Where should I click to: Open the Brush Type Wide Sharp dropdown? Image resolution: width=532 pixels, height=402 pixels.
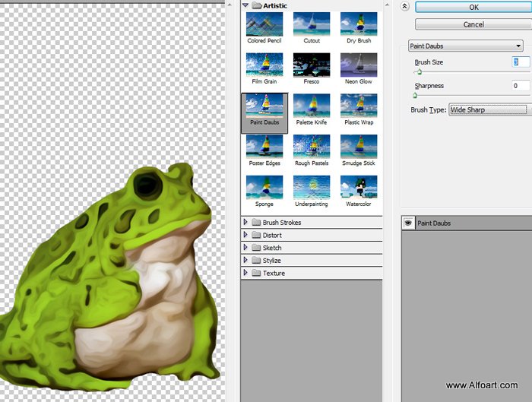point(489,110)
